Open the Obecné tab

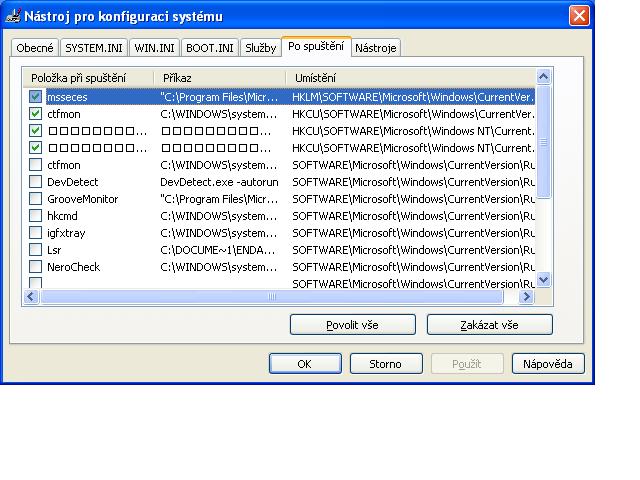[35, 48]
